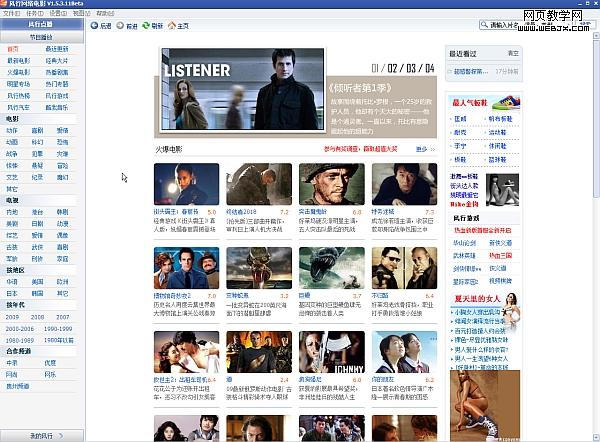Click the Funshion app logo in title bar
Viewport: 600px width, 442px height.
pos(6,5)
